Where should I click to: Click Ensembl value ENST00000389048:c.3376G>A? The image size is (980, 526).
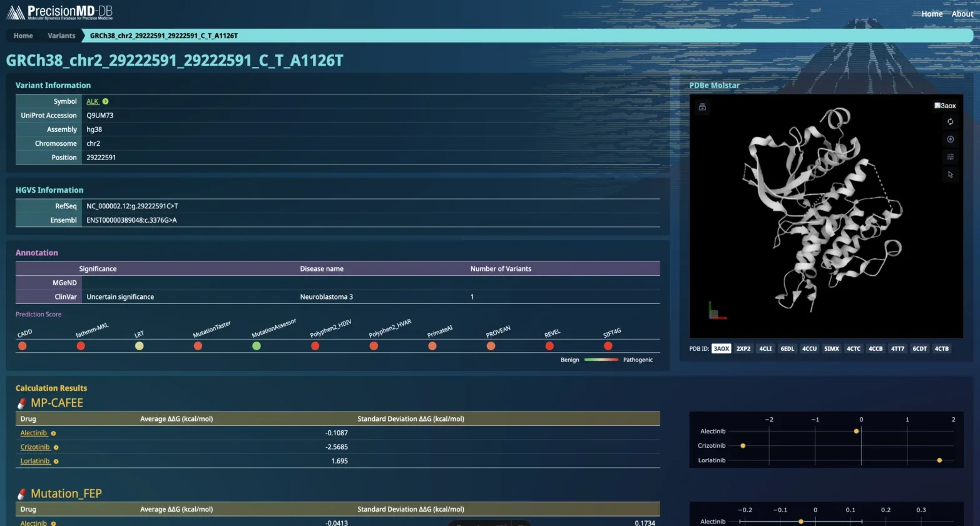pos(131,220)
